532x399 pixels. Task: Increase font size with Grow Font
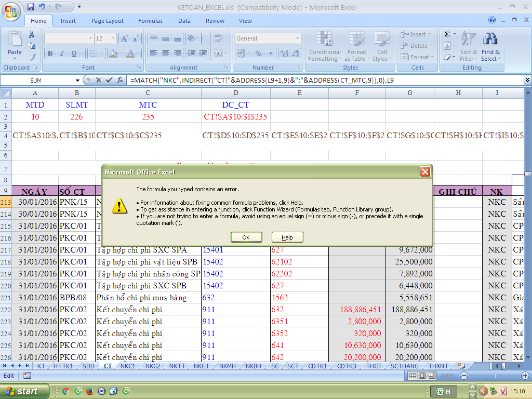click(x=124, y=38)
